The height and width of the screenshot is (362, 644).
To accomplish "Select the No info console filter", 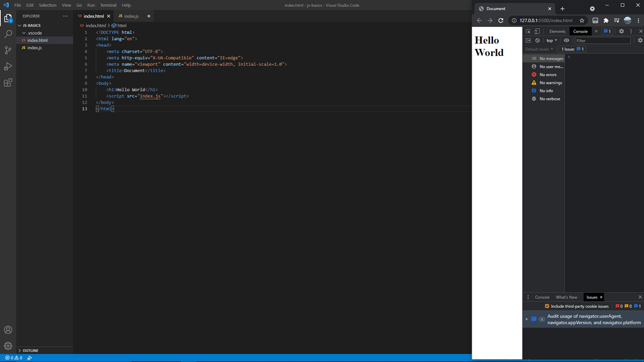I will 543,90.
